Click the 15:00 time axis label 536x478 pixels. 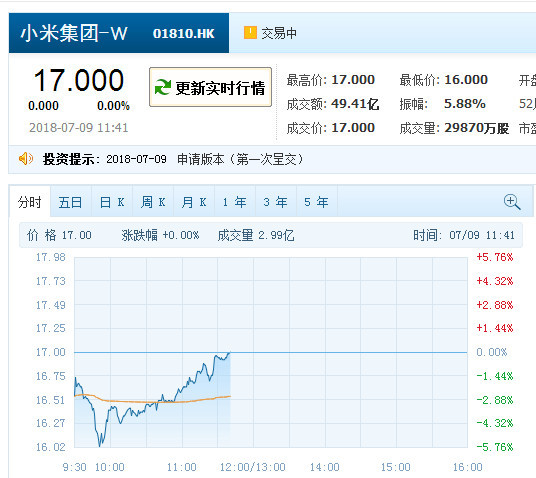[x=396, y=467]
